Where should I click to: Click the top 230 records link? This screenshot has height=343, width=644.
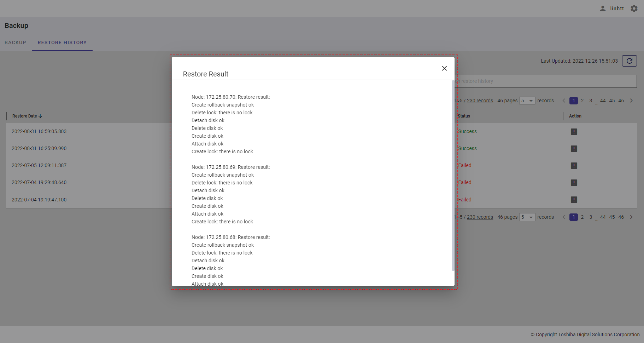pyautogui.click(x=480, y=101)
